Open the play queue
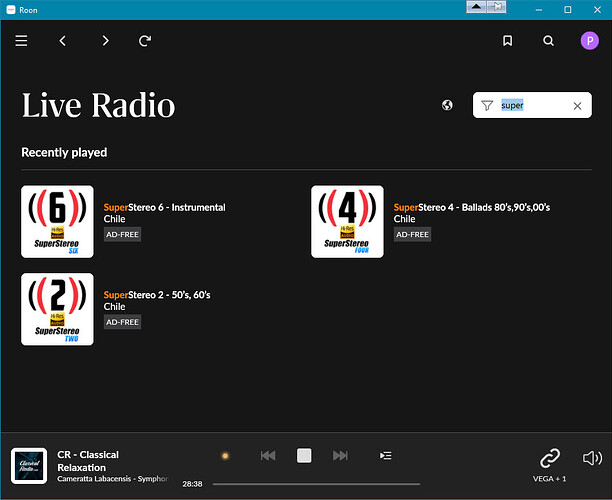This screenshot has width=612, height=500. (x=386, y=456)
